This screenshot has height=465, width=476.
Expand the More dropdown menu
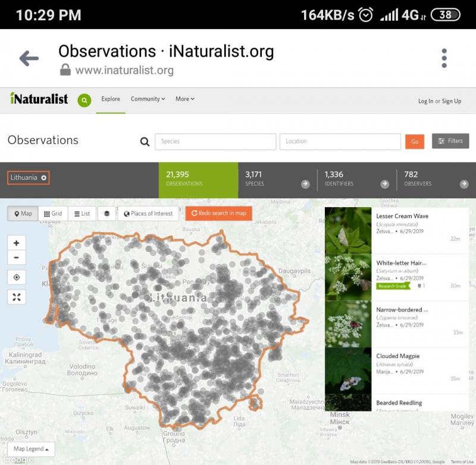click(185, 99)
